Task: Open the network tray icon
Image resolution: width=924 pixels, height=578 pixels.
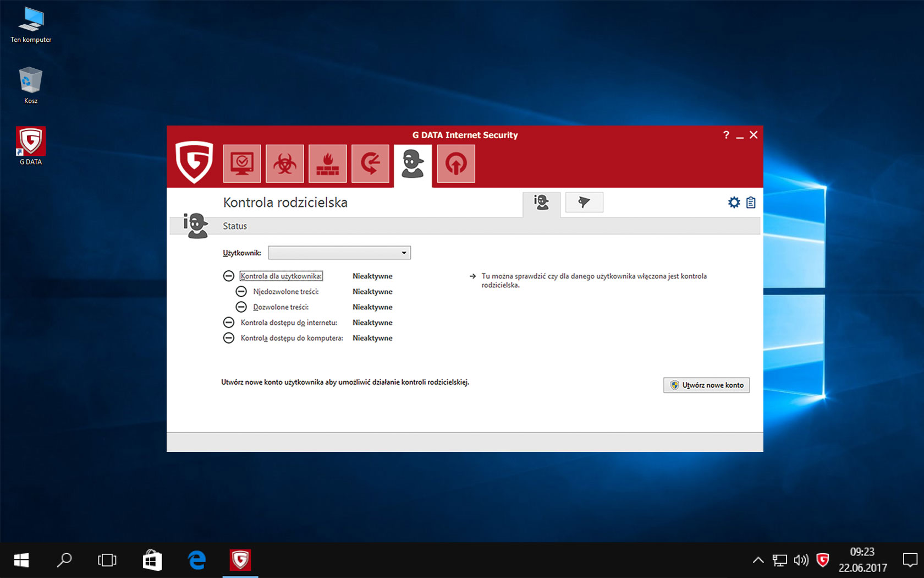Action: [x=779, y=560]
